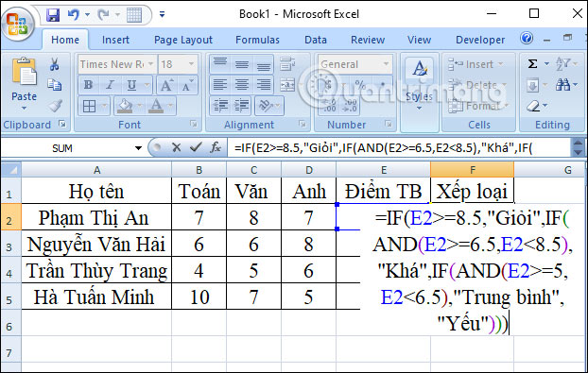
Task: Toggle Bold formatting
Action: (x=88, y=85)
